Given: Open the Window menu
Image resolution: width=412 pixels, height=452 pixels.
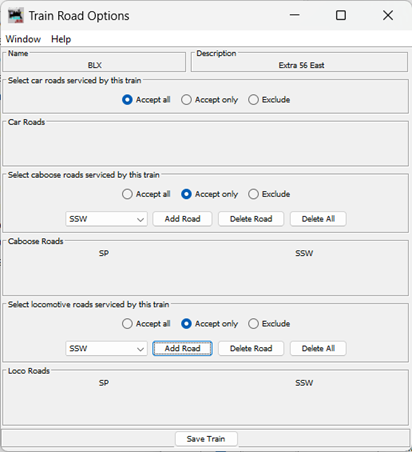Looking at the screenshot, I should click(23, 39).
